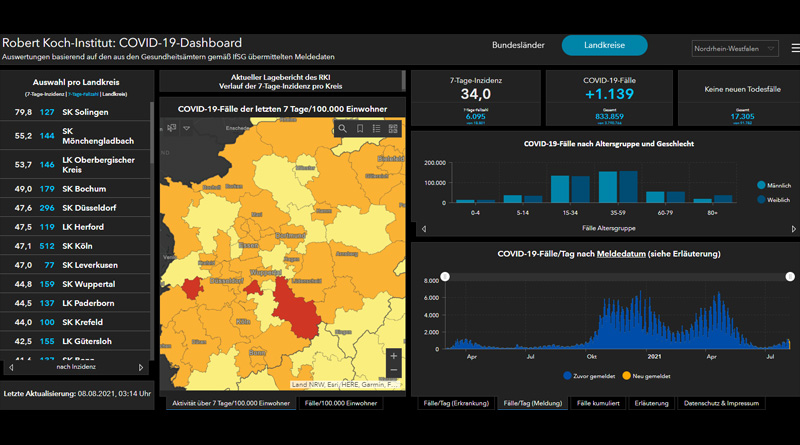Image resolution: width=800 pixels, height=445 pixels.
Task: Go to next sort option right of 'nach Inzidenz'
Action: coord(141,367)
